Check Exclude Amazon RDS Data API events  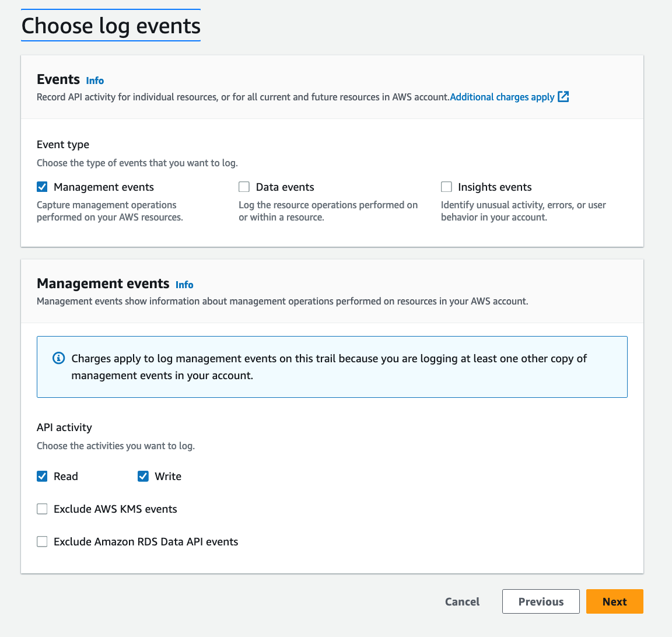point(41,541)
